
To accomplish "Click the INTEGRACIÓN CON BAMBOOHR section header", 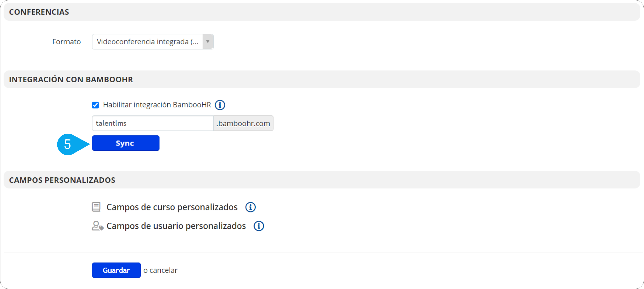I will click(71, 79).
